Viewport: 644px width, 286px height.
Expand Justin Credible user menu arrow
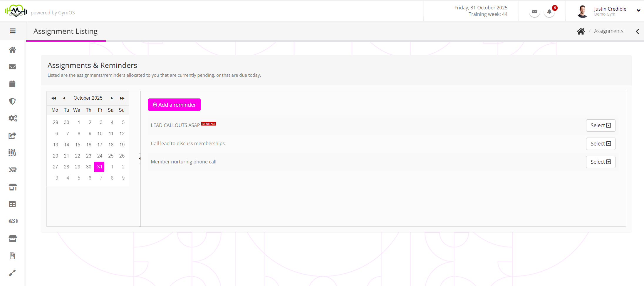(638, 11)
